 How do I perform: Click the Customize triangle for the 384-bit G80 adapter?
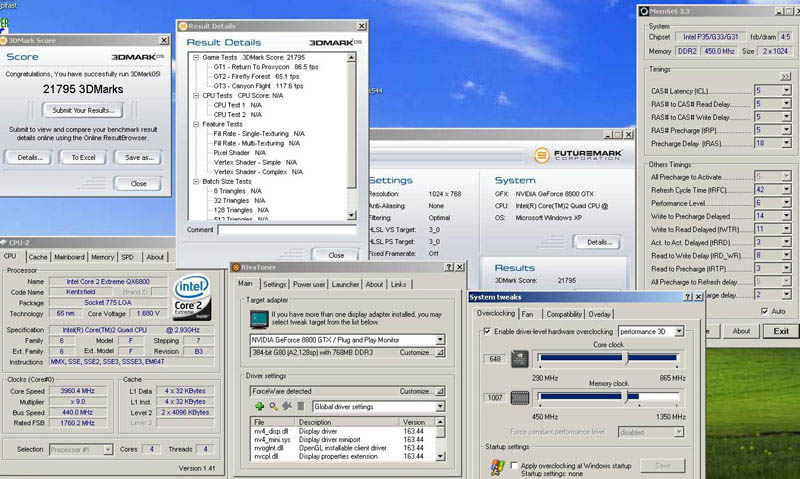[440, 352]
